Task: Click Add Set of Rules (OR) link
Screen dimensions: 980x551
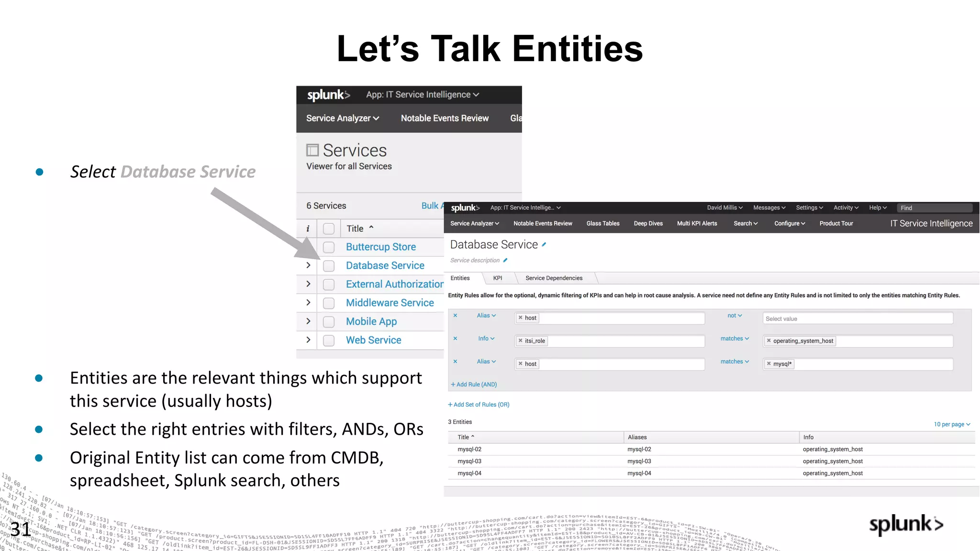Action: [x=479, y=405]
